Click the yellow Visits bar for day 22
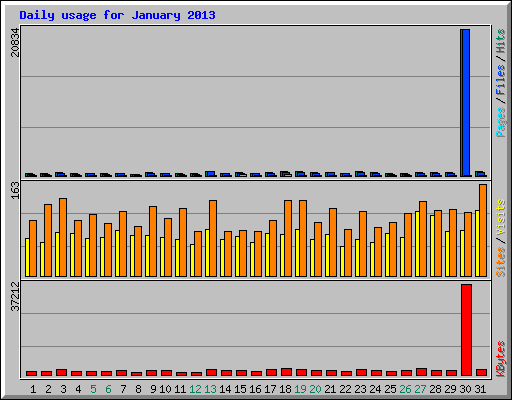This screenshot has width=512, height=400. point(342,261)
